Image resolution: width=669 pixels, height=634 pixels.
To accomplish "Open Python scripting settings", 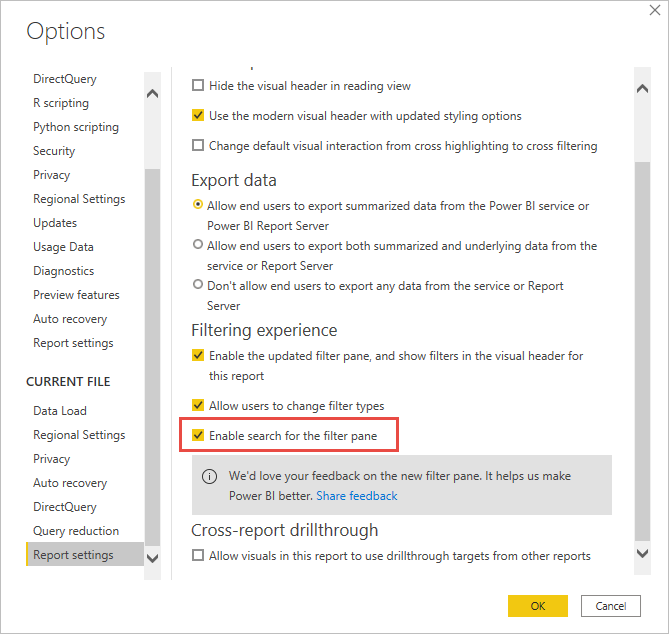I will [x=76, y=127].
